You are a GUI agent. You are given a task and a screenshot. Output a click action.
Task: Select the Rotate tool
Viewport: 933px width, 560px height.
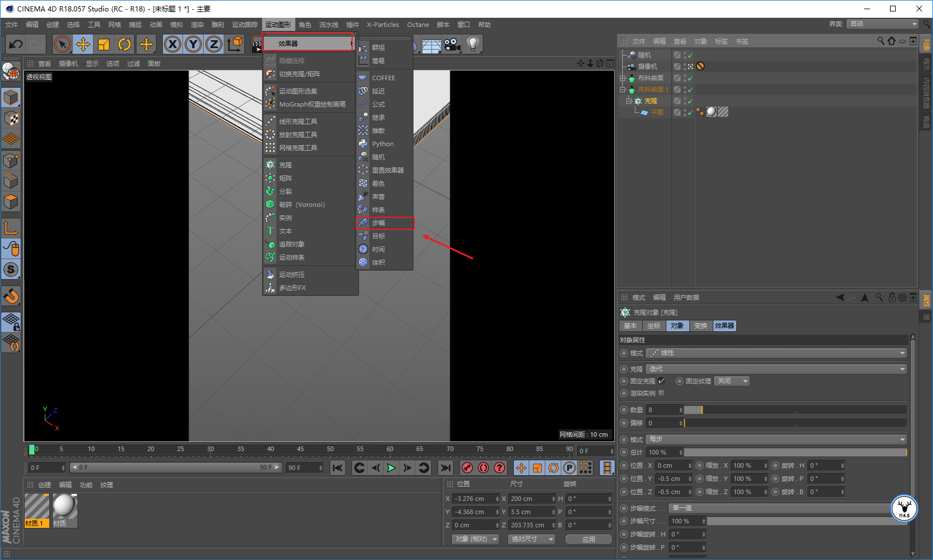coord(124,44)
